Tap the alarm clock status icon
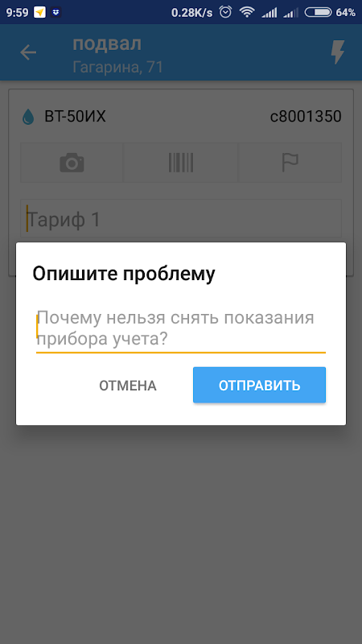362x644 pixels. pyautogui.click(x=225, y=12)
